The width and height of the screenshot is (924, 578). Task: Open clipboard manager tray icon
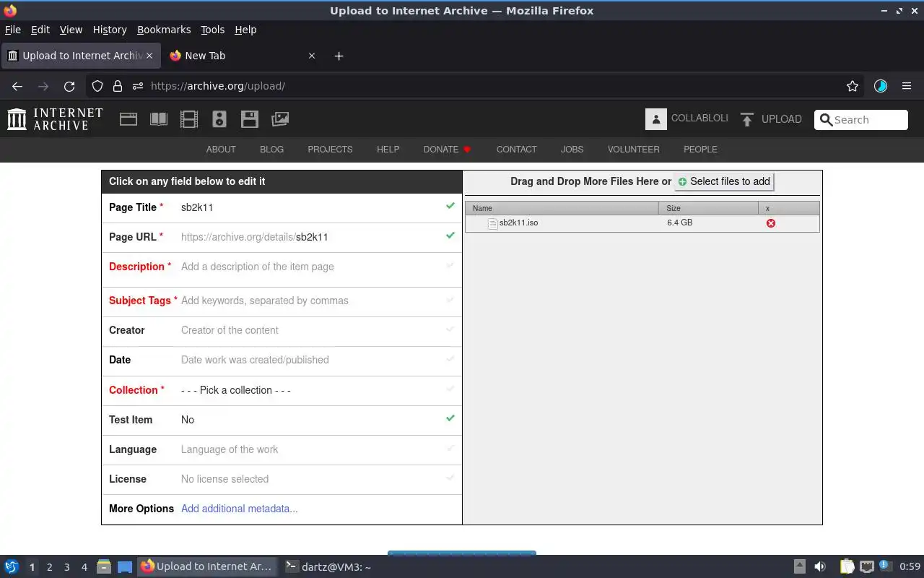(x=847, y=566)
